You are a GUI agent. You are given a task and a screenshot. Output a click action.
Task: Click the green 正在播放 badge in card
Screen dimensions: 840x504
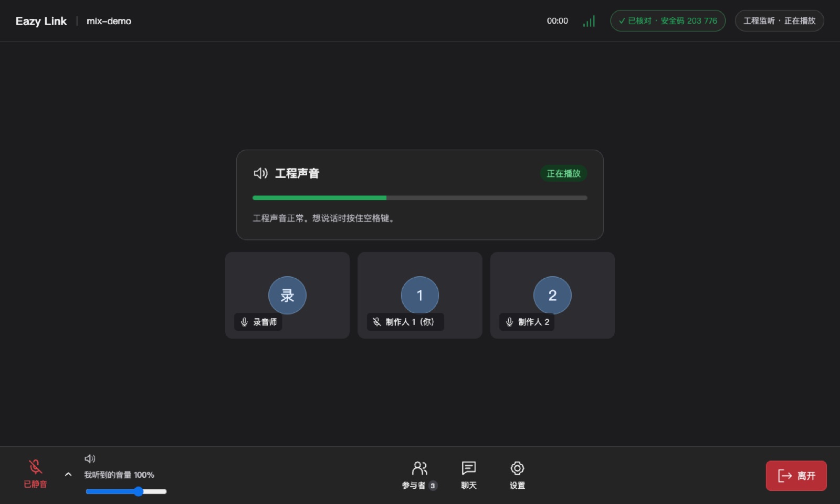click(x=563, y=173)
